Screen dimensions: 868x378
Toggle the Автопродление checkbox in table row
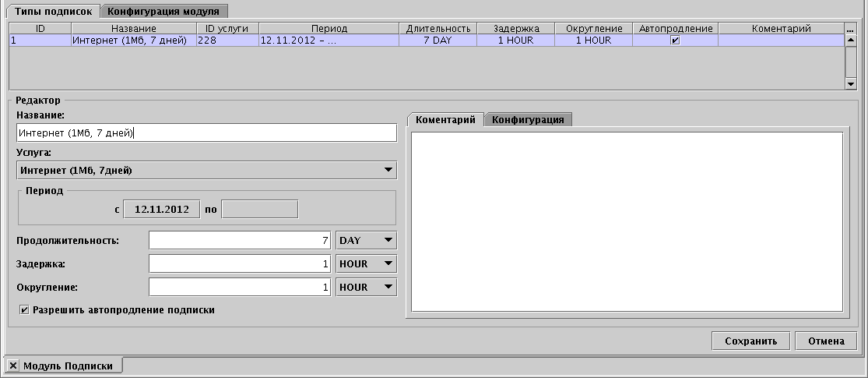675,41
